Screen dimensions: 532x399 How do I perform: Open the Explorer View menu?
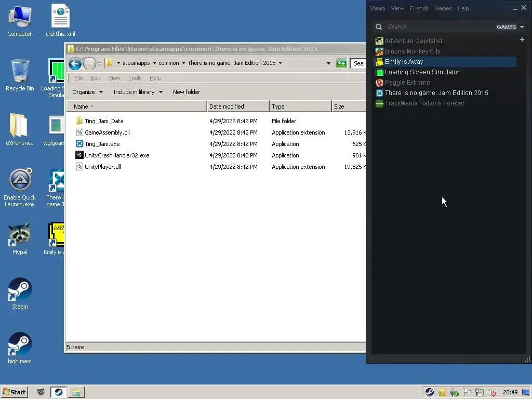(x=114, y=78)
